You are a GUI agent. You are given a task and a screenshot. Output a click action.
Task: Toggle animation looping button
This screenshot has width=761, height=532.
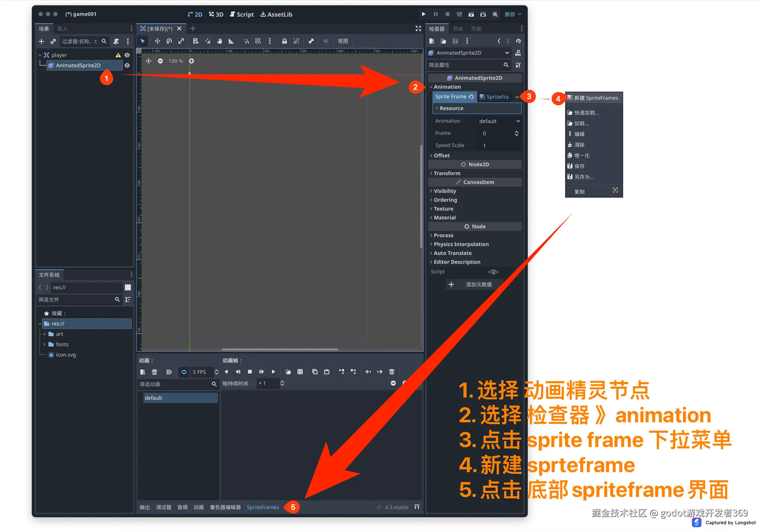click(184, 372)
